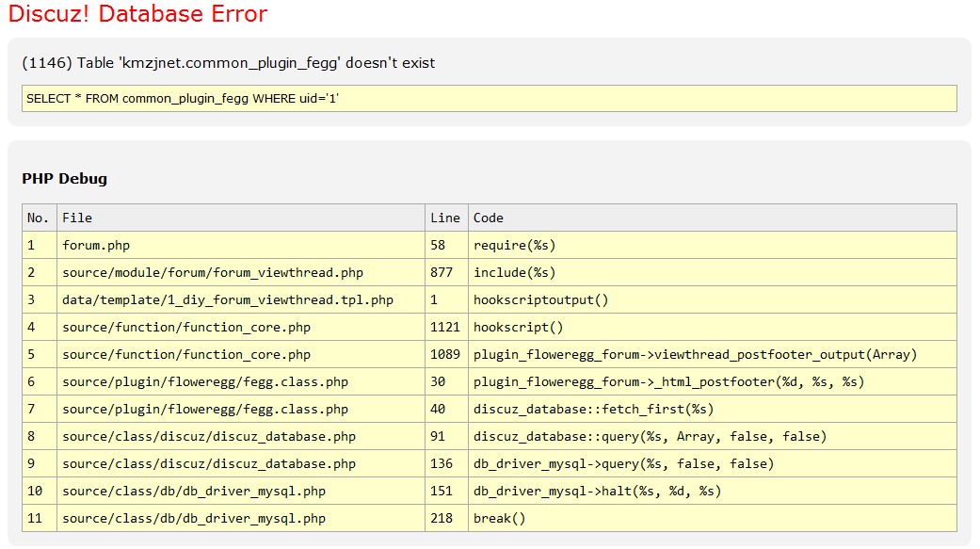Select the 'forum.php' file cell

tap(241, 245)
